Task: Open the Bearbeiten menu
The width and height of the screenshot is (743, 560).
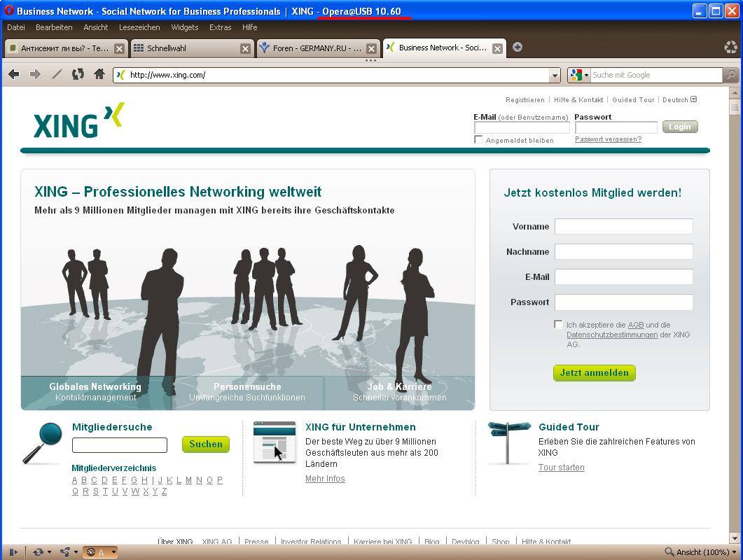Action: tap(54, 27)
